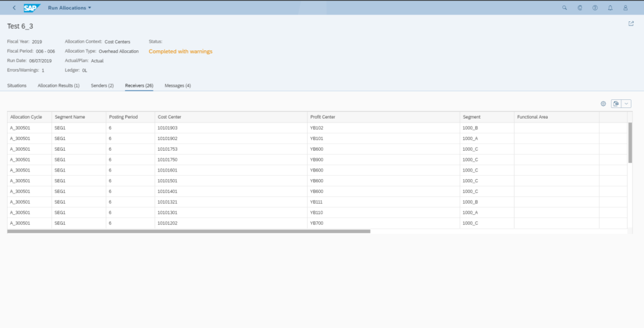Switch to the Senders (2) tab
Image resolution: width=644 pixels, height=328 pixels.
pyautogui.click(x=102, y=85)
